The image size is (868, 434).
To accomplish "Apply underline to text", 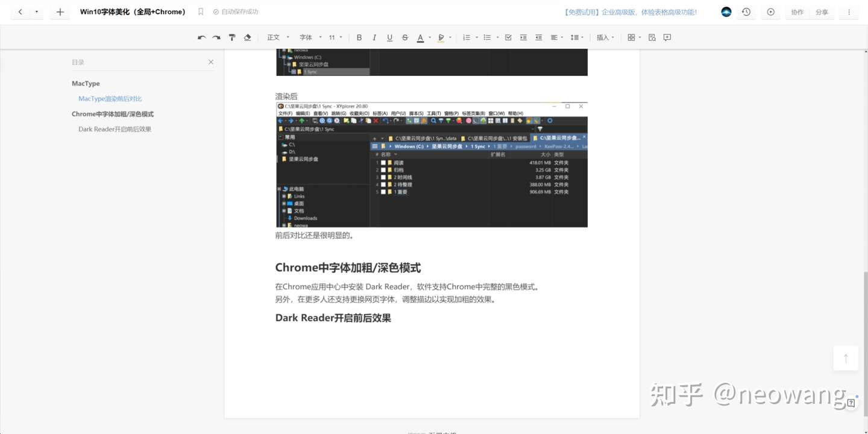I will 389,37.
